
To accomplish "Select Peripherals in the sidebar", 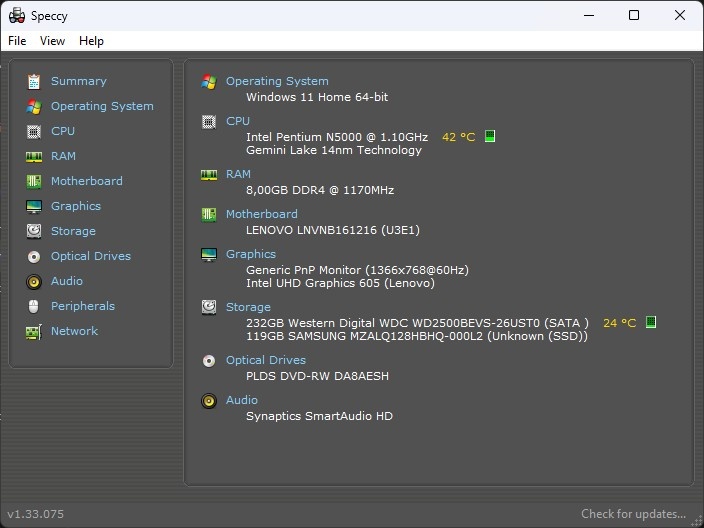I will [83, 306].
